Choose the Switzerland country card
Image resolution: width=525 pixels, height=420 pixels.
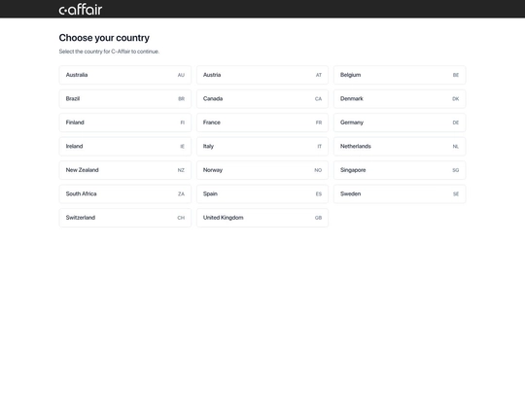click(125, 218)
